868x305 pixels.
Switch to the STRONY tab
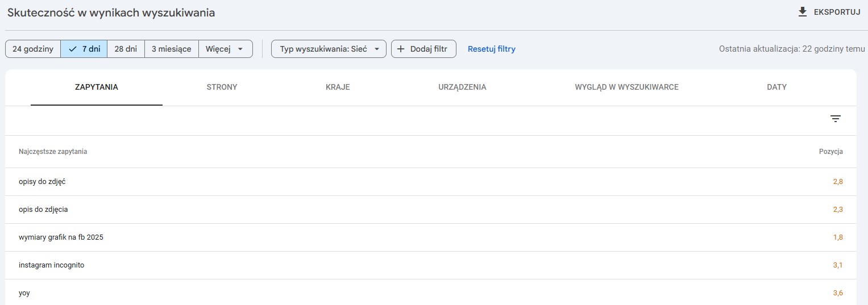click(x=222, y=87)
